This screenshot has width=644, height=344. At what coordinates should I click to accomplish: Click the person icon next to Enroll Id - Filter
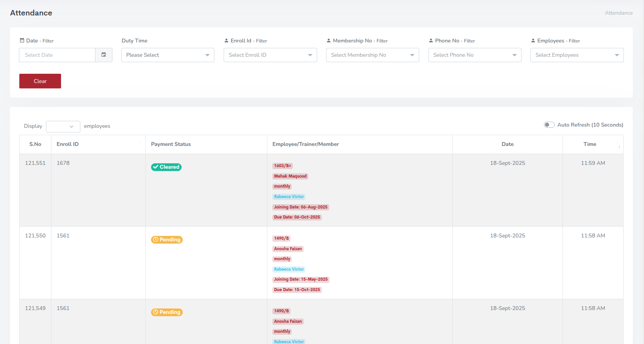226,41
